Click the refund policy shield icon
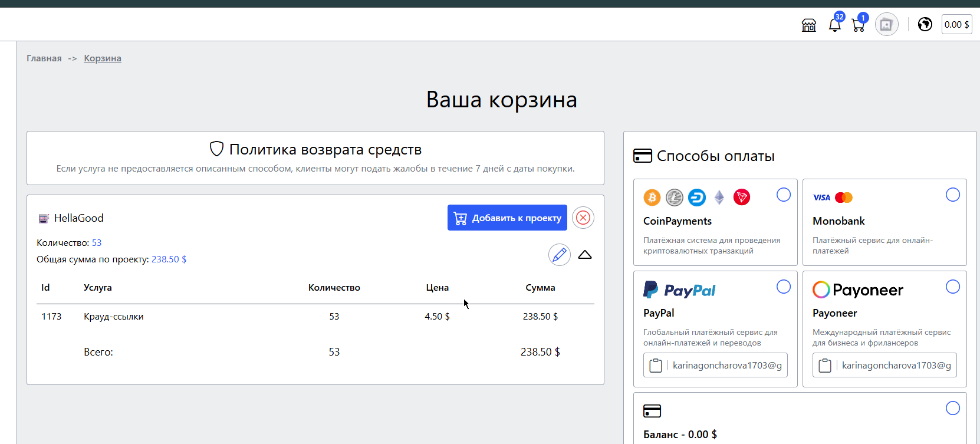This screenshot has height=444, width=980. tap(216, 149)
